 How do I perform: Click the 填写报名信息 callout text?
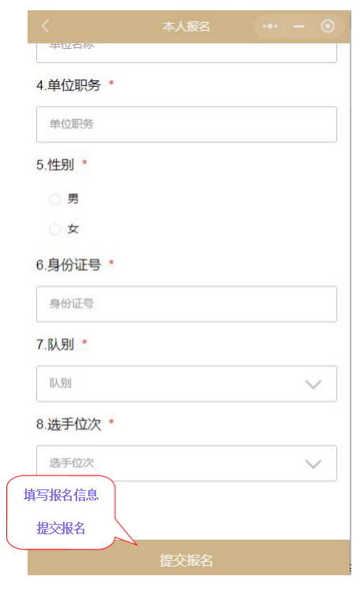61,495
